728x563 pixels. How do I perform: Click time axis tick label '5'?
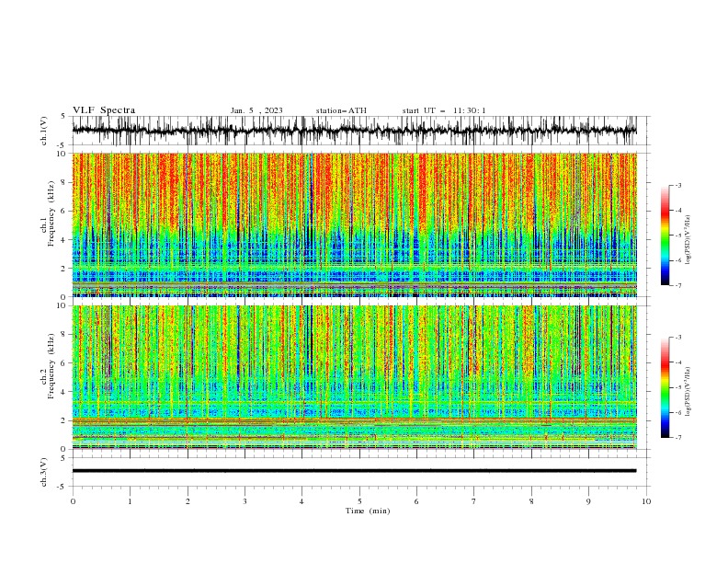[x=359, y=501]
